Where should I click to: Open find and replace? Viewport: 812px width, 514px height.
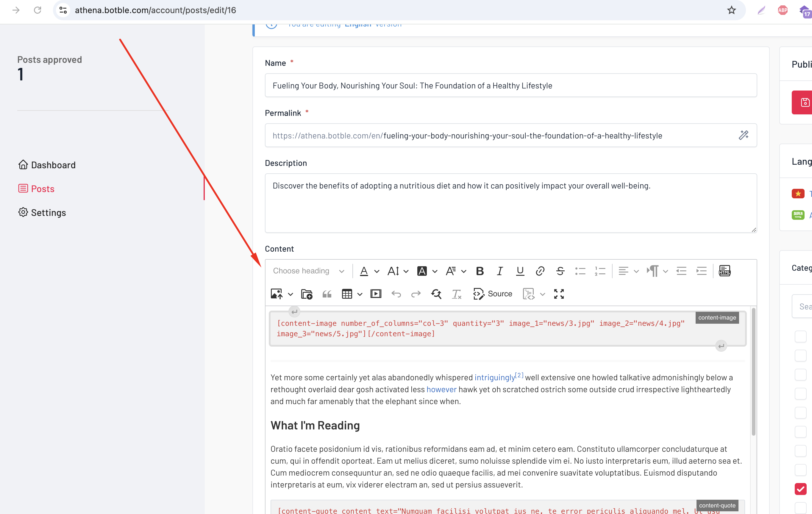click(x=436, y=294)
